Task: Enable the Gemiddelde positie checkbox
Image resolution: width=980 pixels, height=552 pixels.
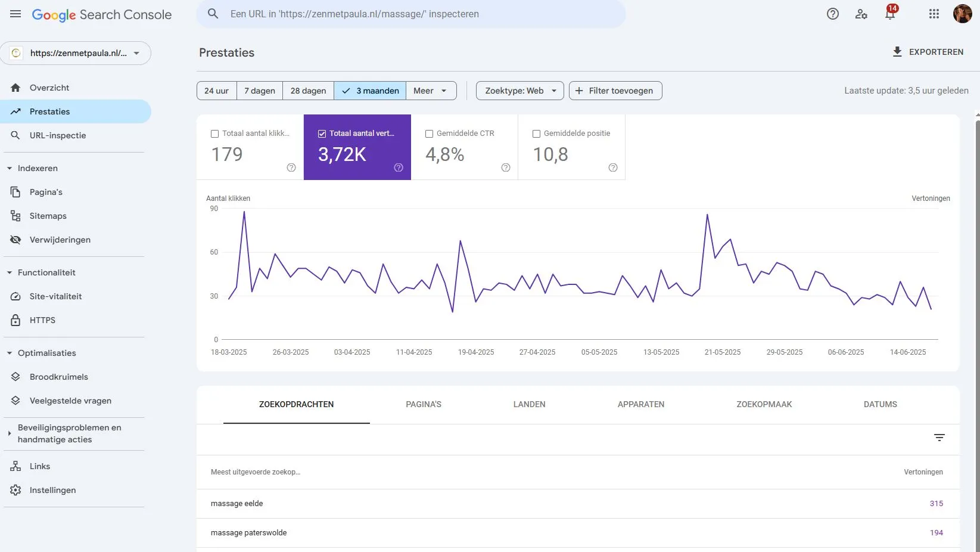Action: [536, 134]
